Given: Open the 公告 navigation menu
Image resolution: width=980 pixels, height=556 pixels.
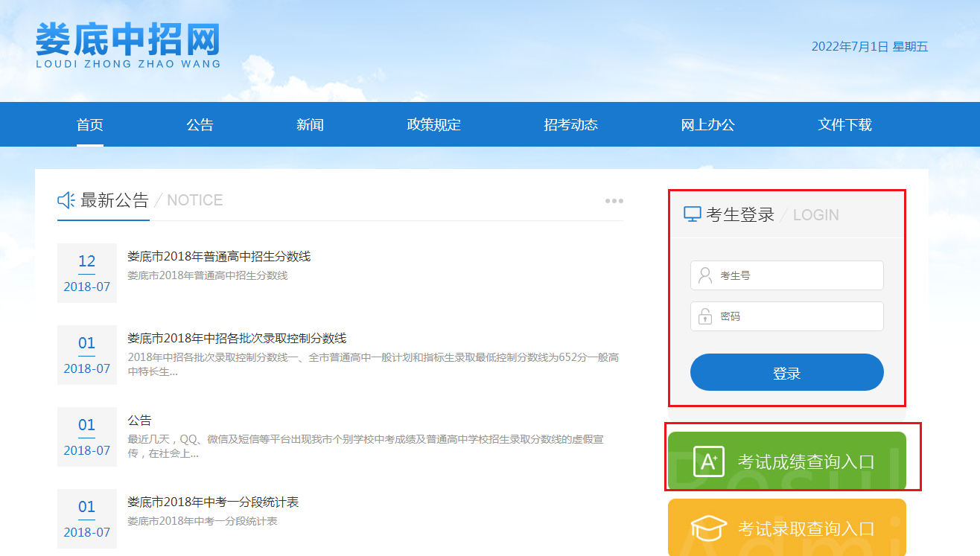Looking at the screenshot, I should click(200, 125).
